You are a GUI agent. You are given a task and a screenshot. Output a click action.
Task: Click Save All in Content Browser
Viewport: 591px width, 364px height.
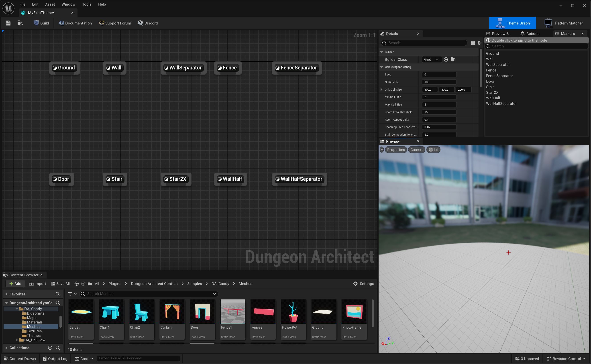[60, 284]
